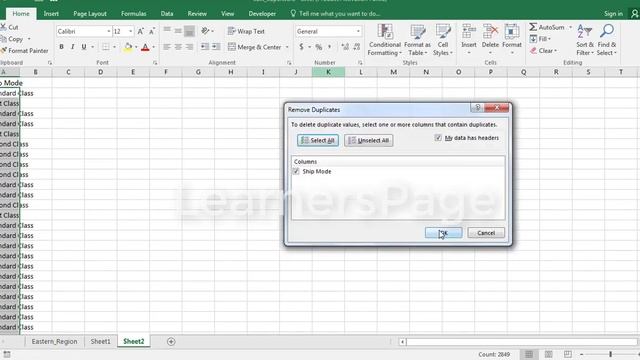Switch to Sheet1 tab
Image resolution: width=640 pixels, height=360 pixels.
pyautogui.click(x=100, y=342)
